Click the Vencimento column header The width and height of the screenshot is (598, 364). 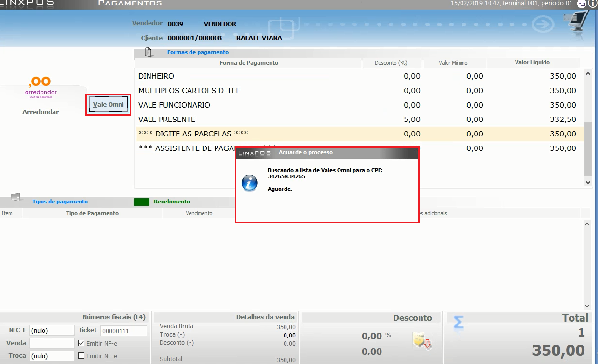click(199, 213)
